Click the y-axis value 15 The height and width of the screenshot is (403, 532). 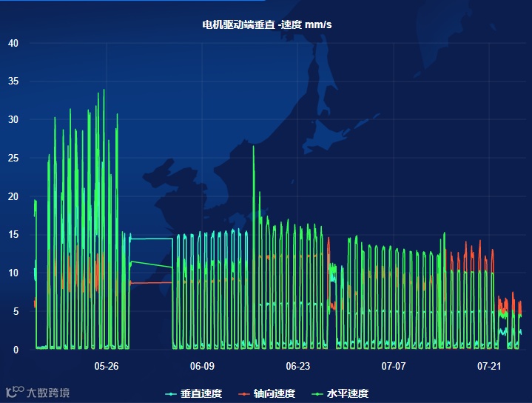coord(13,234)
